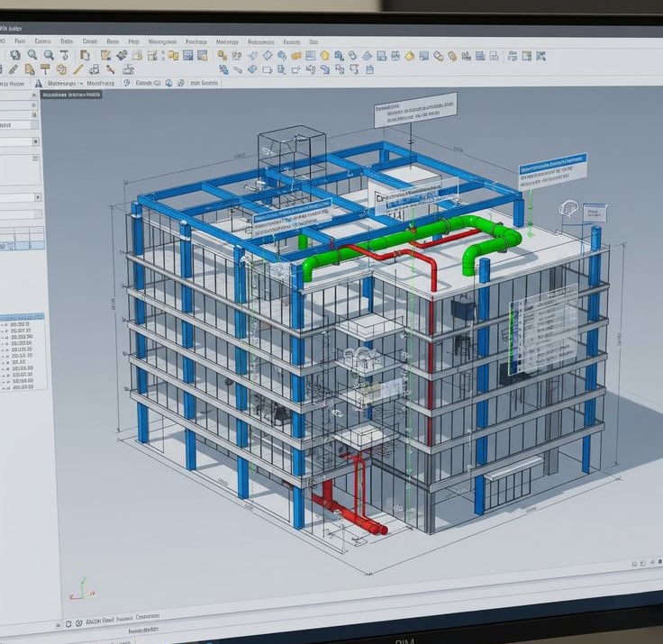
Task: Click the XYZ axis gizmo in viewport corner
Action: coord(82,589)
